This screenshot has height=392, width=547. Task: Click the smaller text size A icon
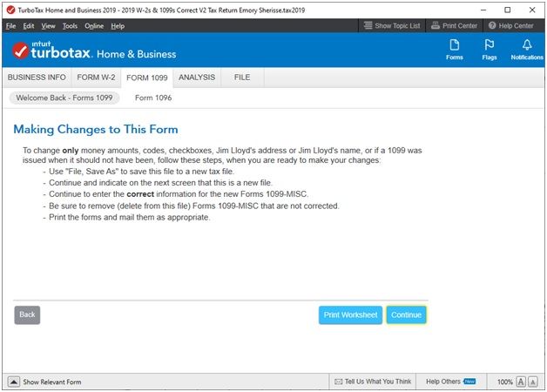[x=532, y=382]
